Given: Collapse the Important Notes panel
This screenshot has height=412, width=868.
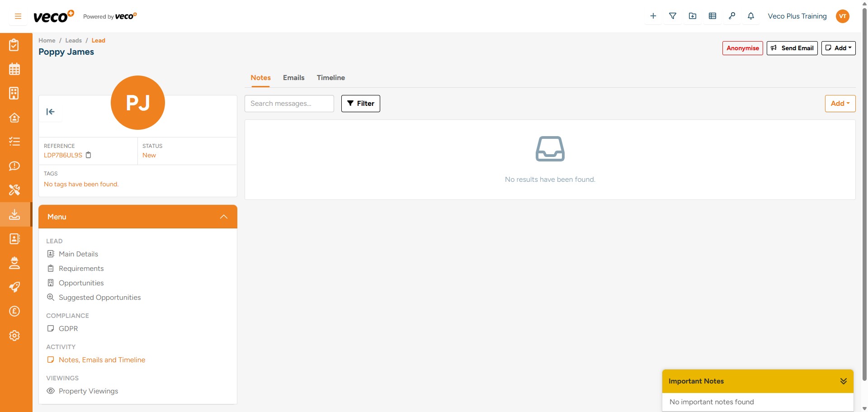Looking at the screenshot, I should click(844, 381).
